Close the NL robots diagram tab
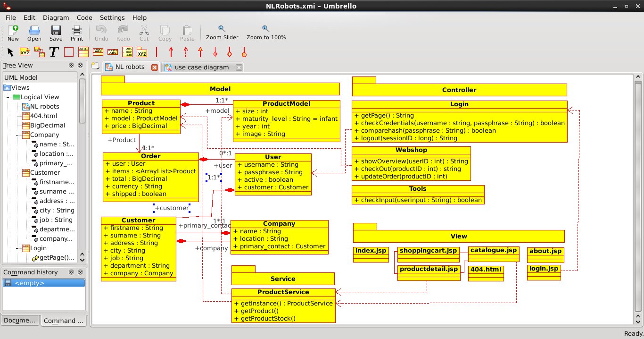The height and width of the screenshot is (339, 644). pyautogui.click(x=154, y=68)
